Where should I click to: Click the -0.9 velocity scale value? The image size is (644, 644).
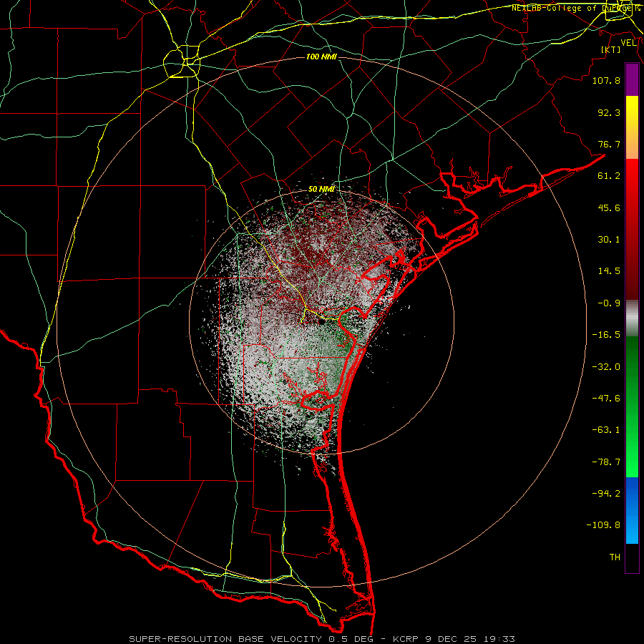(x=609, y=303)
